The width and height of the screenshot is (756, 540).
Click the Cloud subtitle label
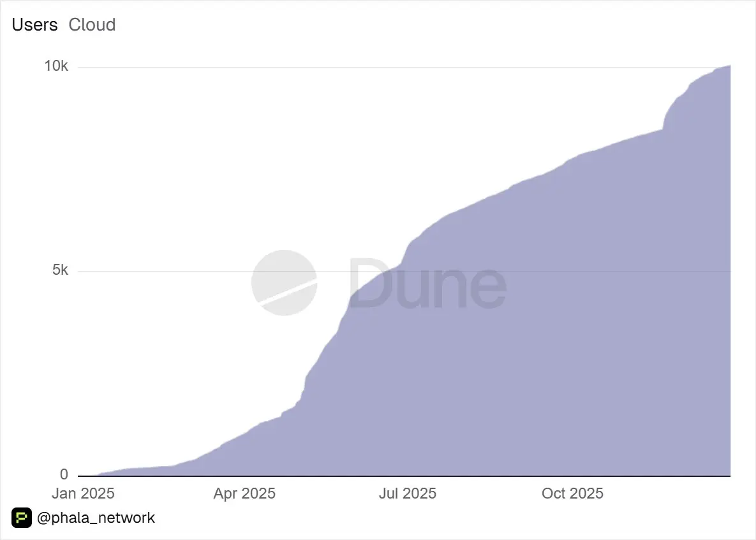pyautogui.click(x=92, y=25)
